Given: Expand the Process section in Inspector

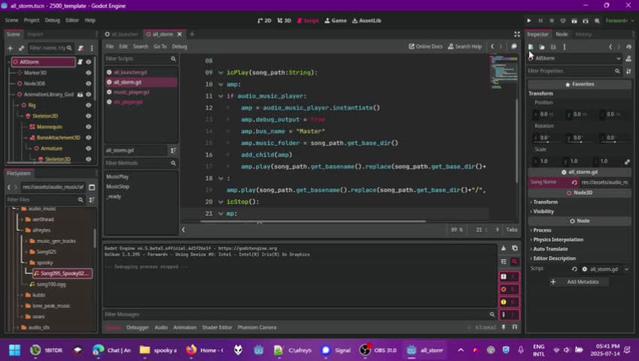Looking at the screenshot, I should [x=542, y=230].
